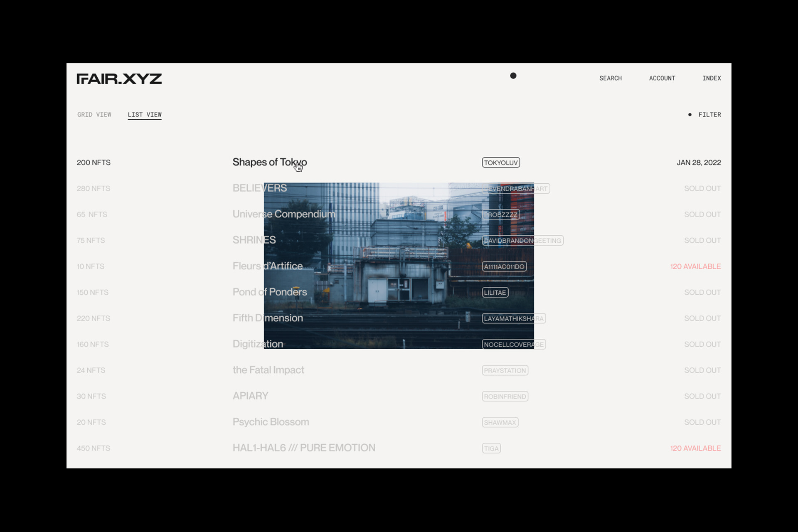Open the BELIEVERS collection title
This screenshot has height=532, width=798.
(260, 188)
